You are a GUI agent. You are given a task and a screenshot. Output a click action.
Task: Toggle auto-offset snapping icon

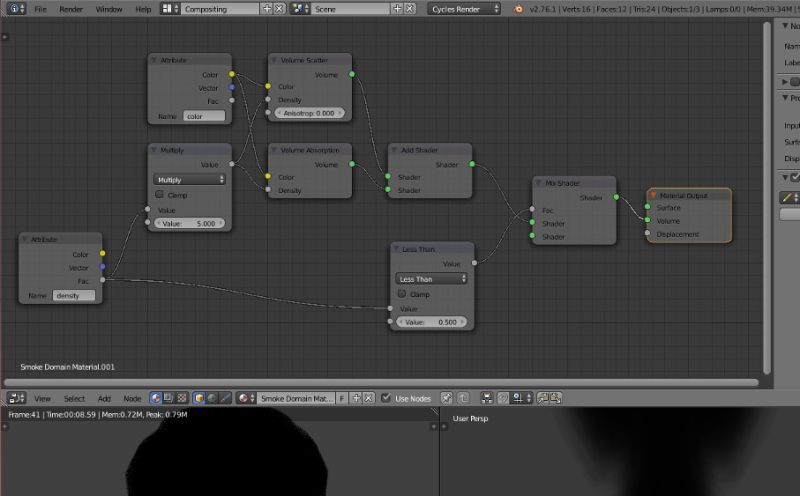pyautogui.click(x=487, y=398)
